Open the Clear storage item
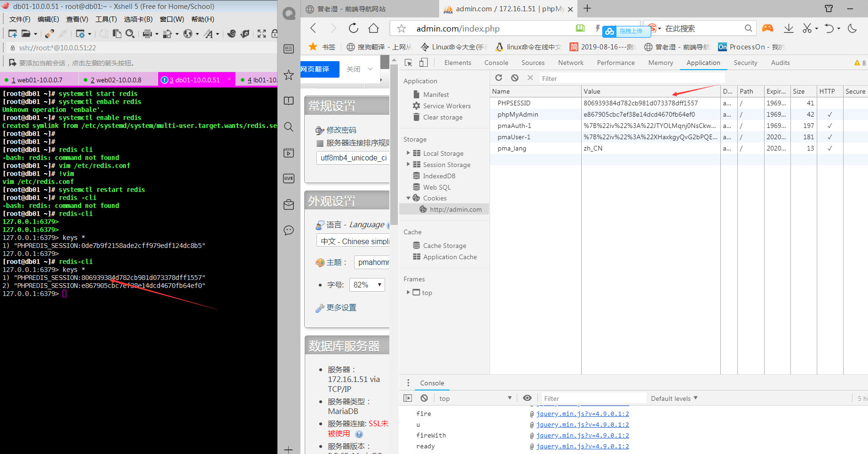The width and height of the screenshot is (868, 454). (442, 117)
